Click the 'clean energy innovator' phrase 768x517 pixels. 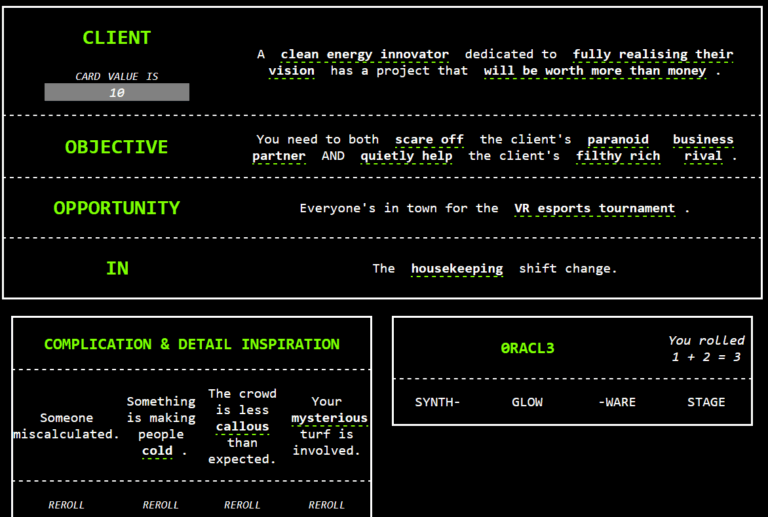(364, 54)
